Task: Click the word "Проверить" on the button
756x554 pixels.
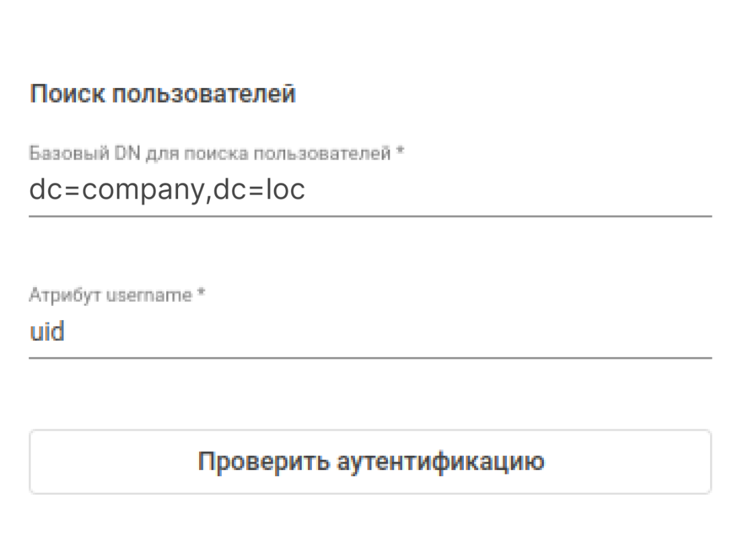Action: pos(264,462)
